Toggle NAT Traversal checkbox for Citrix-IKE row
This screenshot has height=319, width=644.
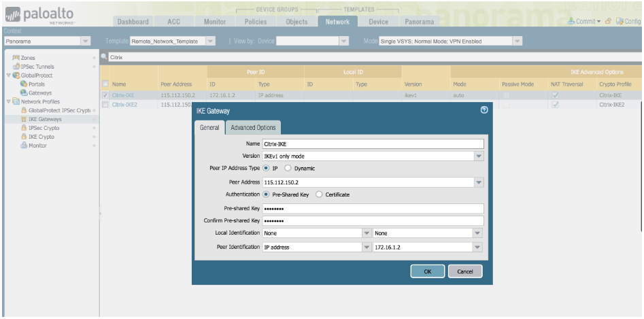pyautogui.click(x=555, y=95)
